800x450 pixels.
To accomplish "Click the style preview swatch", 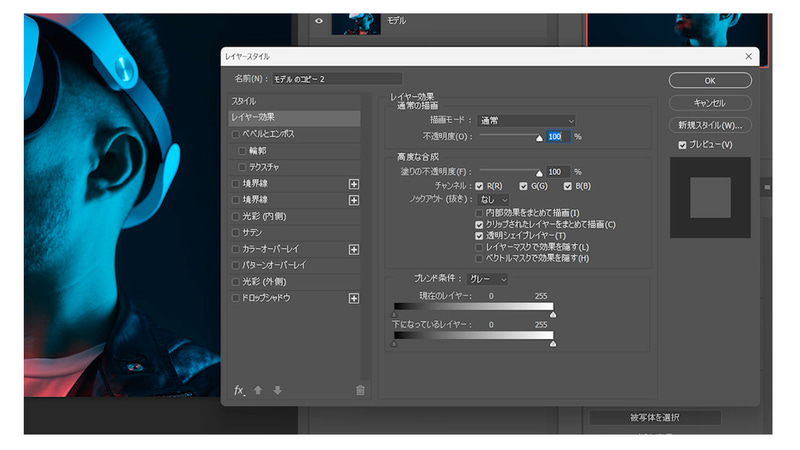I will [710, 197].
